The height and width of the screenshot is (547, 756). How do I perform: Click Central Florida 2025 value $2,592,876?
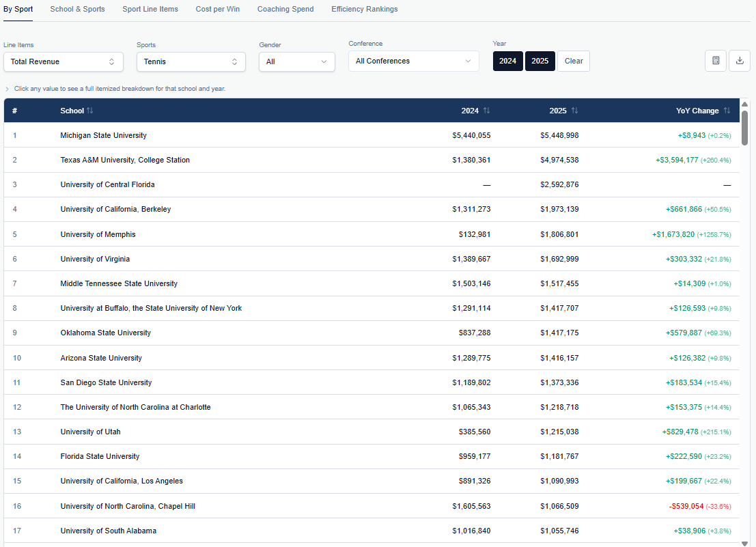coord(559,184)
